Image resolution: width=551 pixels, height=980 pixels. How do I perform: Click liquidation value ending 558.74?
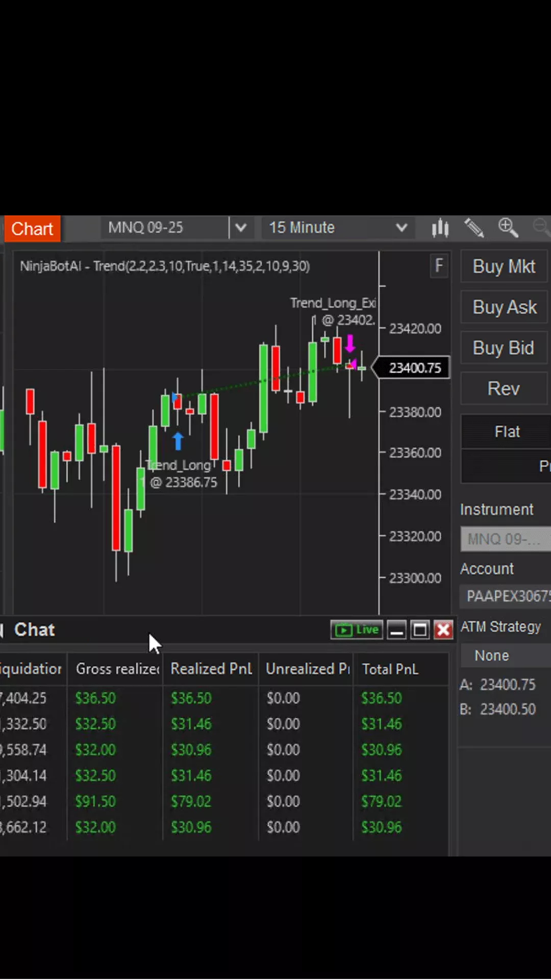[x=23, y=750]
